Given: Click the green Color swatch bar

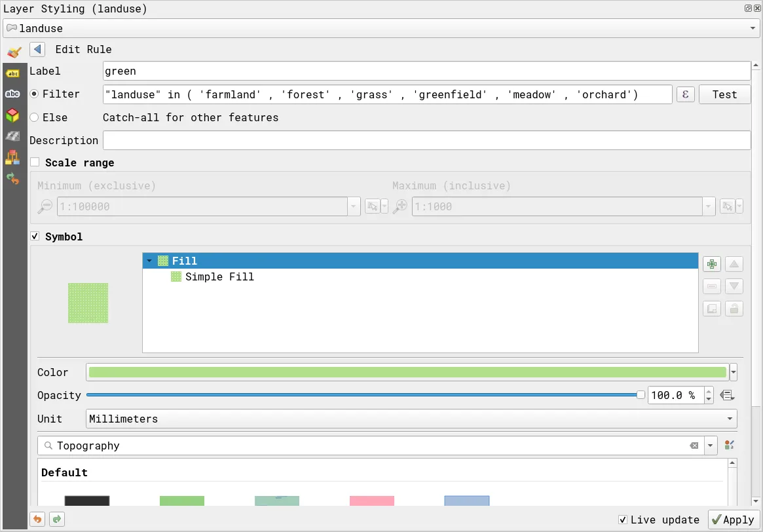Looking at the screenshot, I should [407, 372].
